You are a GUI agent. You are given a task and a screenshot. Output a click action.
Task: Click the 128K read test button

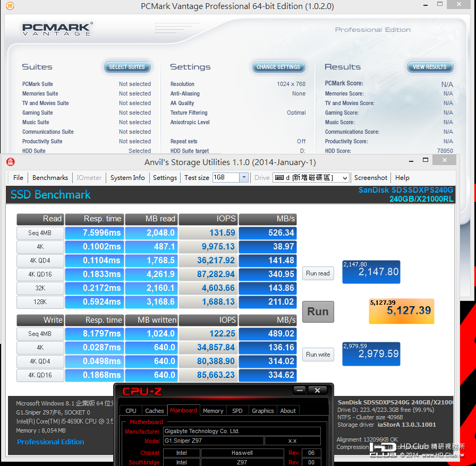(x=40, y=302)
